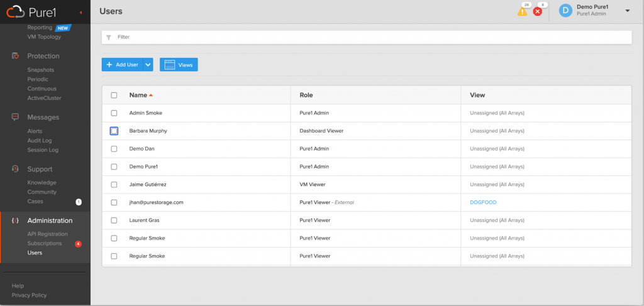Expand the Demo Pure1 account menu arrow
This screenshot has height=306, width=644.
(x=627, y=11)
